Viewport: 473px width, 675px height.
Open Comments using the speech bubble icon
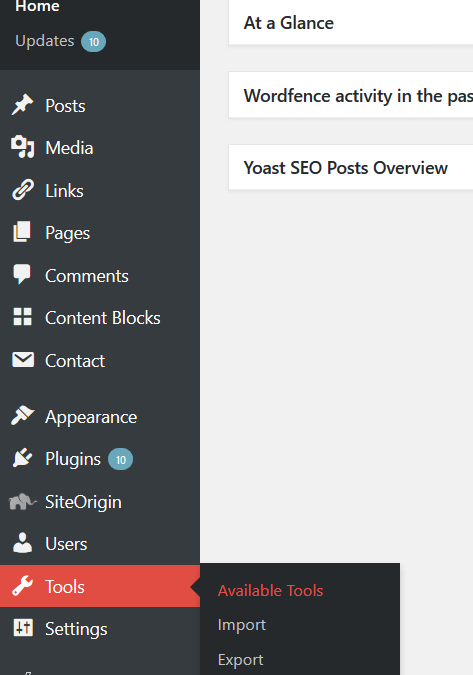[x=22, y=275]
